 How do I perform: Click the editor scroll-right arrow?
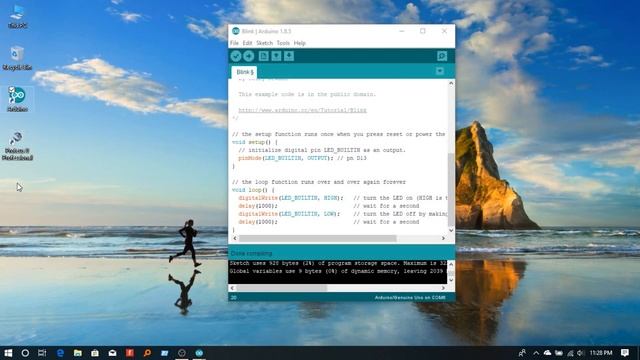(443, 238)
